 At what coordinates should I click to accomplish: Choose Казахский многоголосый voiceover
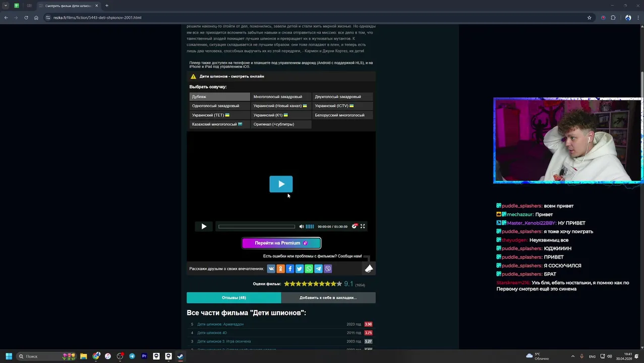pyautogui.click(x=219, y=124)
